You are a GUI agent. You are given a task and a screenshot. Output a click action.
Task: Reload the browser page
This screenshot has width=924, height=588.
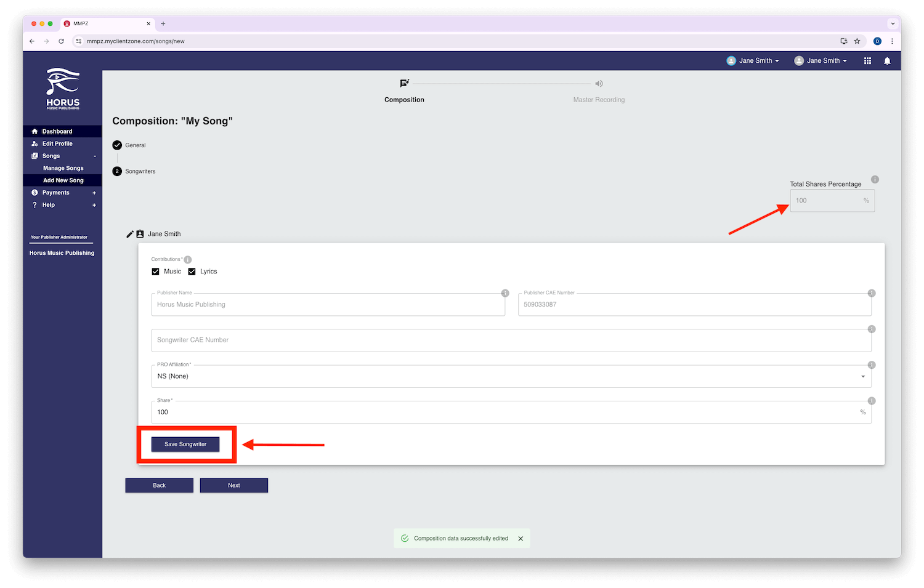click(61, 41)
